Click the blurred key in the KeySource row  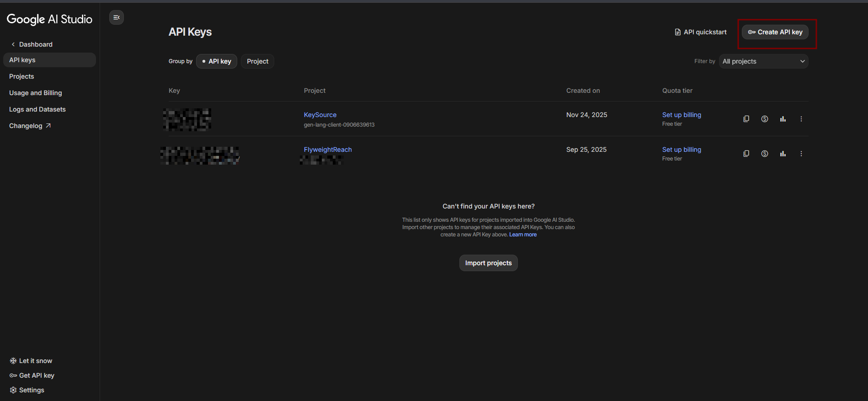tap(187, 119)
